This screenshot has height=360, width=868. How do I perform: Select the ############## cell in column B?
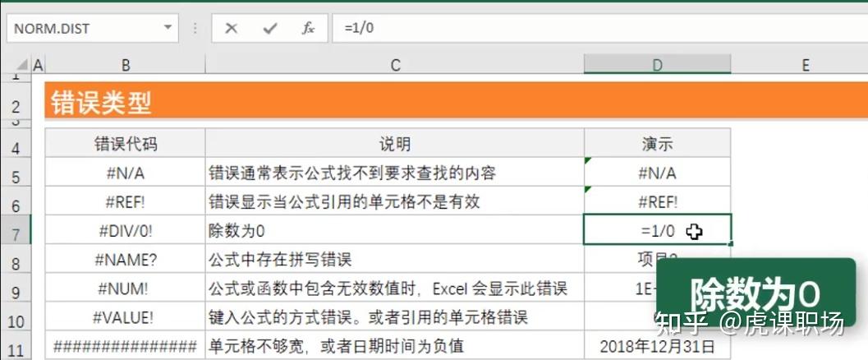[x=125, y=345]
